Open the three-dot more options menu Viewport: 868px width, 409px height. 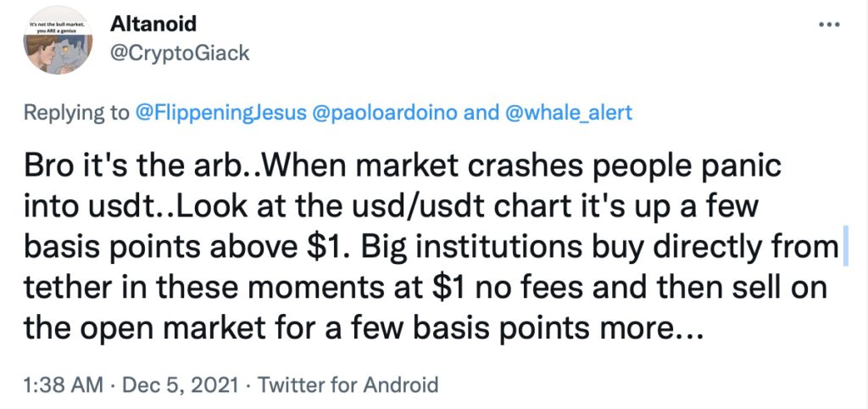[830, 25]
